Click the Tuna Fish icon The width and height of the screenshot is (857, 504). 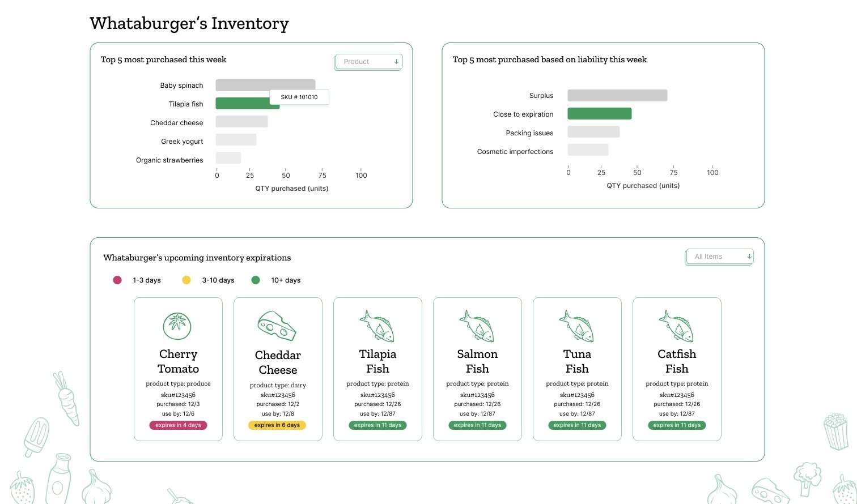tap(577, 326)
